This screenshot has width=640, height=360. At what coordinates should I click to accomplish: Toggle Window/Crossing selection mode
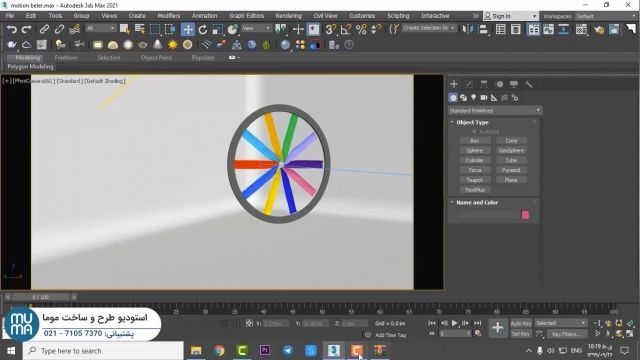(x=170, y=29)
